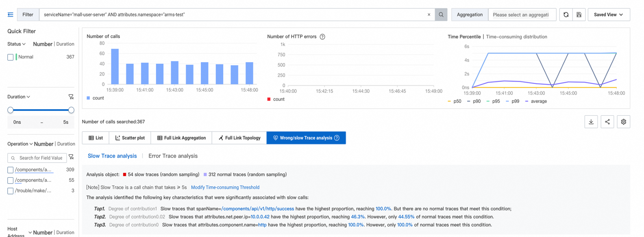Sort Status by Duration
The width and height of the screenshot is (644, 237).
65,44
